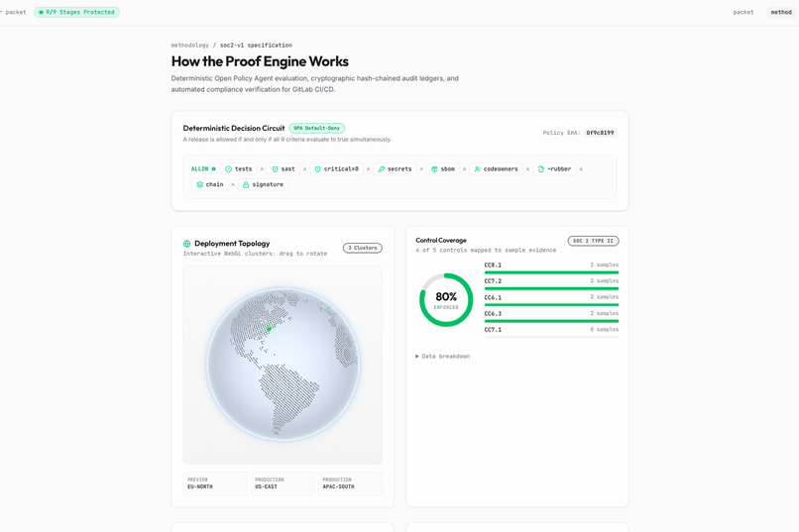This screenshot has width=799, height=532.
Task: Select the Production US-EAST cluster card
Action: click(x=283, y=483)
